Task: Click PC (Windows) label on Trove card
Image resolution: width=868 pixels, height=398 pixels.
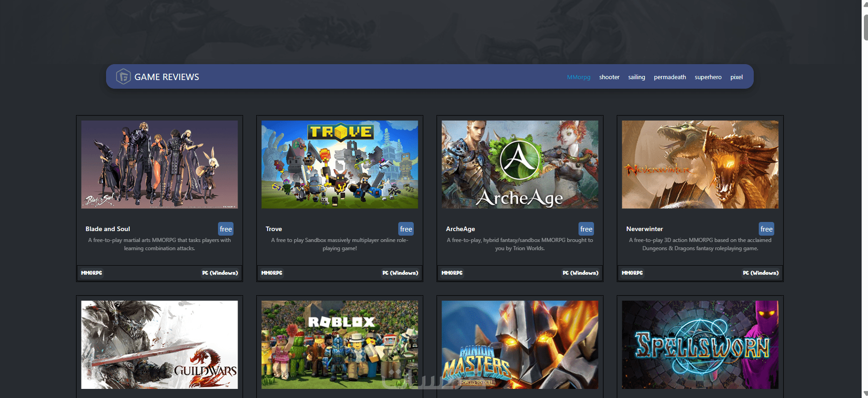Action: click(400, 273)
